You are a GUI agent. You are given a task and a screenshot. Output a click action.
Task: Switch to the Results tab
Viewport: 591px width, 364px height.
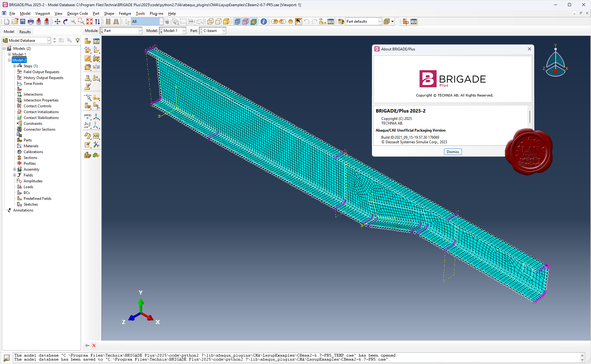[x=25, y=32]
